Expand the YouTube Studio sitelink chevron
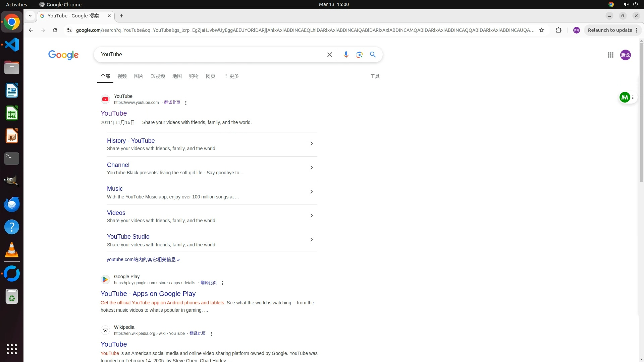The image size is (644, 362). click(311, 240)
